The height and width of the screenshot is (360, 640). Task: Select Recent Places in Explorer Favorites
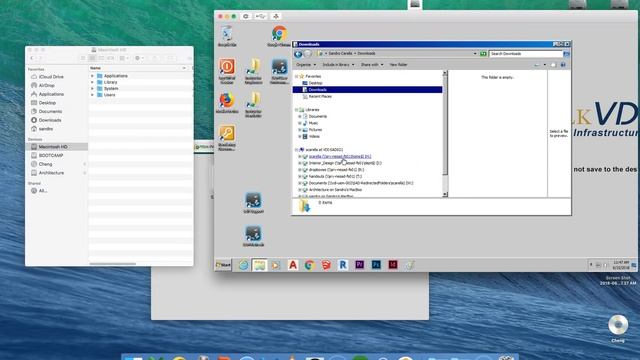(317, 96)
